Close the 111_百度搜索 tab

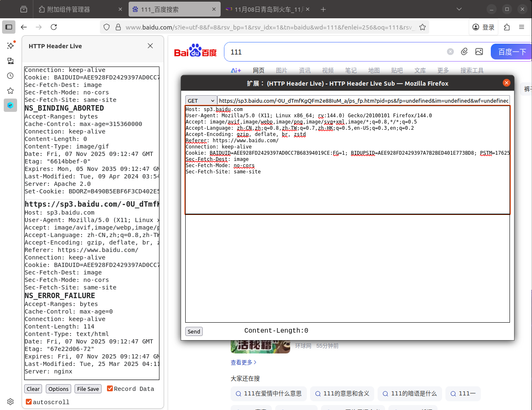pyautogui.click(x=214, y=9)
